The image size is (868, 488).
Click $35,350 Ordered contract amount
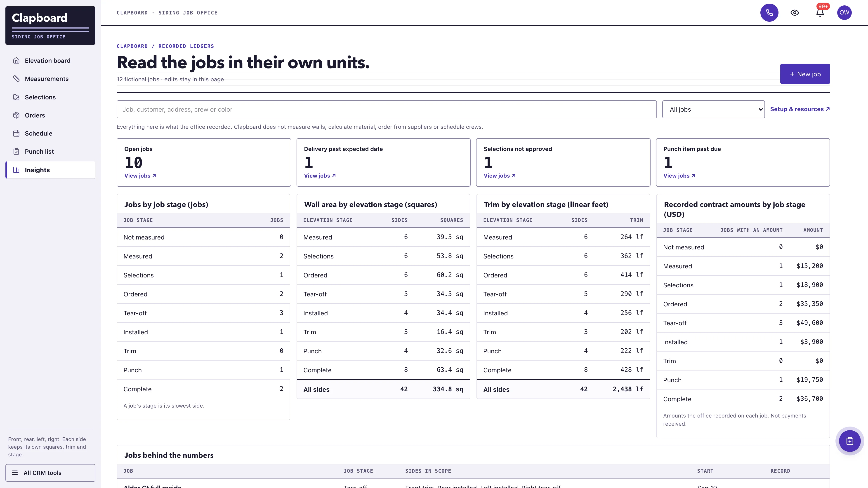(x=809, y=304)
